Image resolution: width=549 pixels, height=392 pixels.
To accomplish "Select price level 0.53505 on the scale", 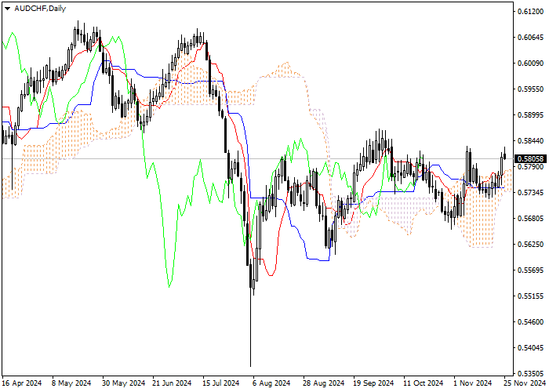I will (x=531, y=372).
